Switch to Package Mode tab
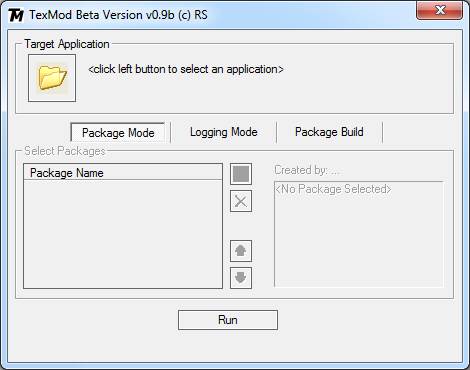This screenshot has width=470, height=370. click(118, 133)
